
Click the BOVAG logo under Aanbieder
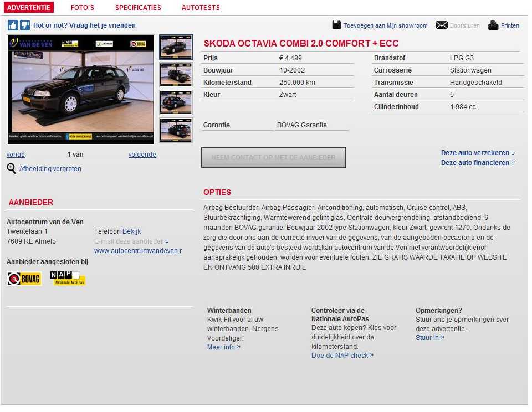pyautogui.click(x=24, y=279)
